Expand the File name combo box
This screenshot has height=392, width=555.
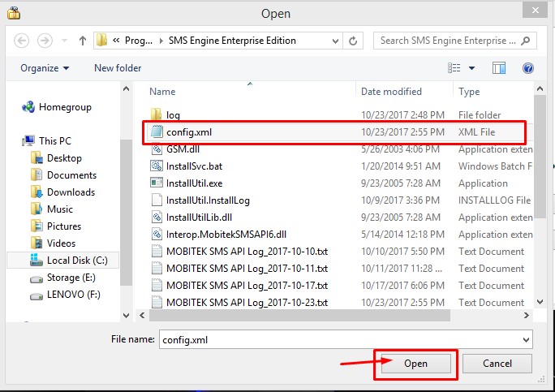(x=527, y=339)
